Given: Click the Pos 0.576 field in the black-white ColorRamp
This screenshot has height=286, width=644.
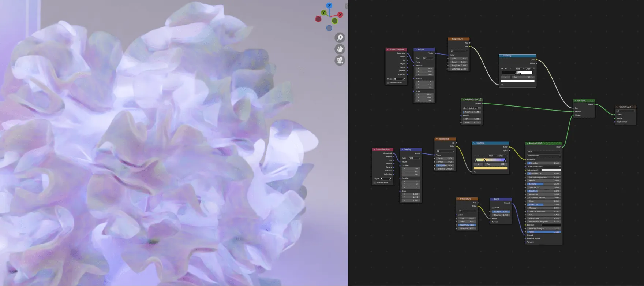Looking at the screenshot, I should 523,77.
